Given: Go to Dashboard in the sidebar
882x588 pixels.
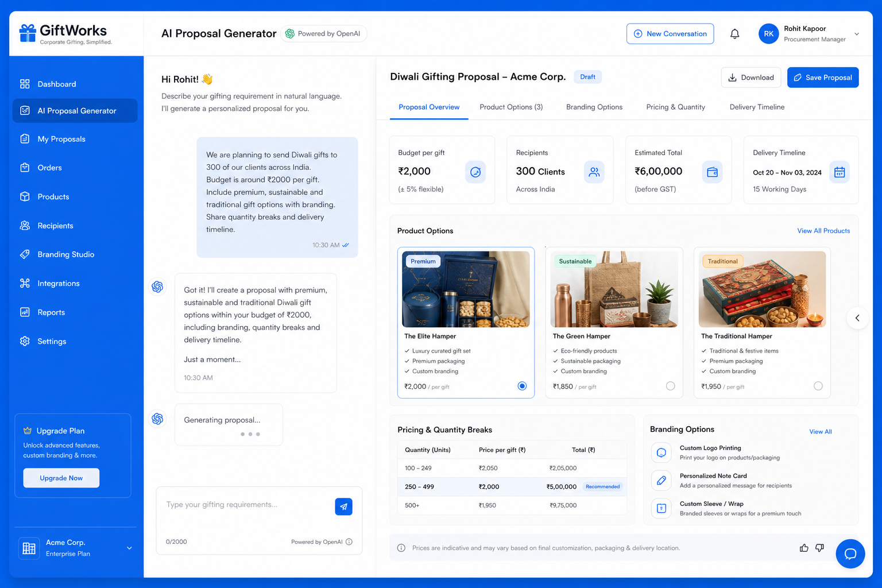Looking at the screenshot, I should coord(75,84).
